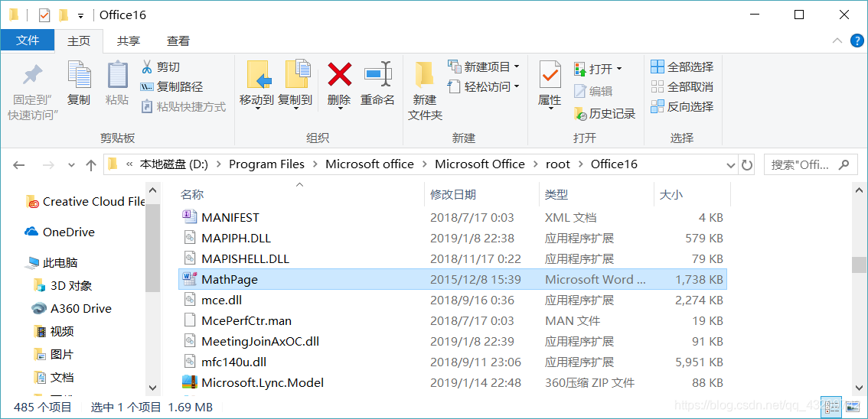
Task: Open Documents (文档) in the sidebar
Action: tap(54, 378)
